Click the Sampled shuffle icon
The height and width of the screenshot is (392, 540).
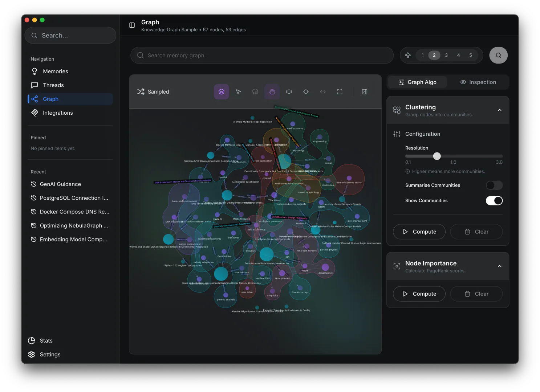tap(141, 92)
